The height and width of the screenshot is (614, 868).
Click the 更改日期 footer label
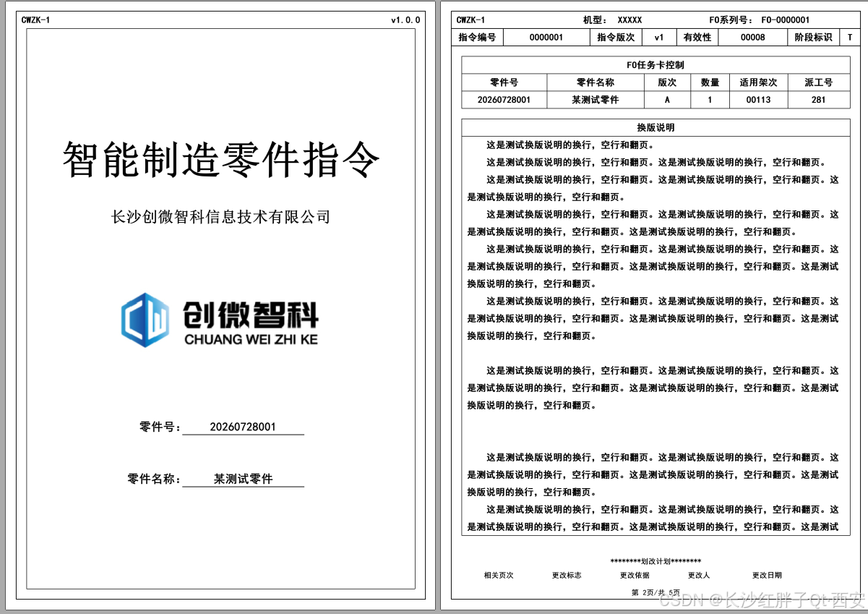[767, 576]
